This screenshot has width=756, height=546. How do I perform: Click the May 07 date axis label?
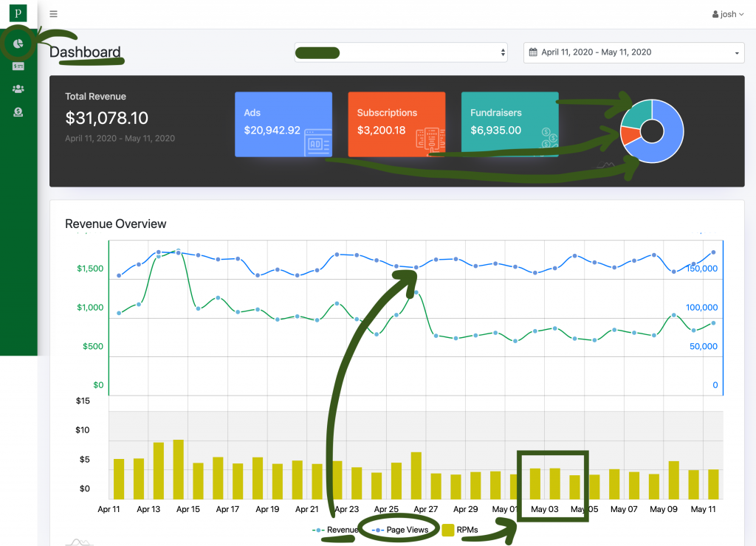[624, 509]
